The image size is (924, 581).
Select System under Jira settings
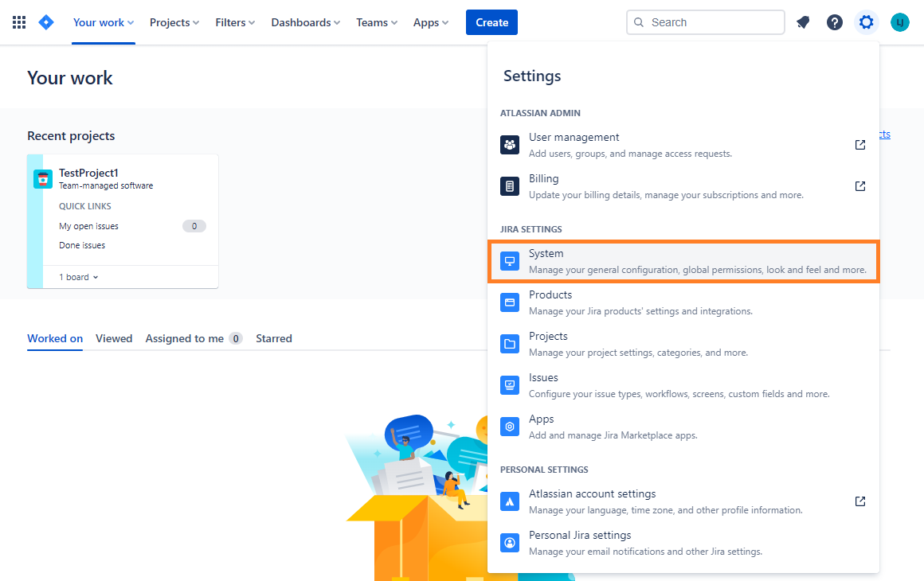click(x=683, y=261)
